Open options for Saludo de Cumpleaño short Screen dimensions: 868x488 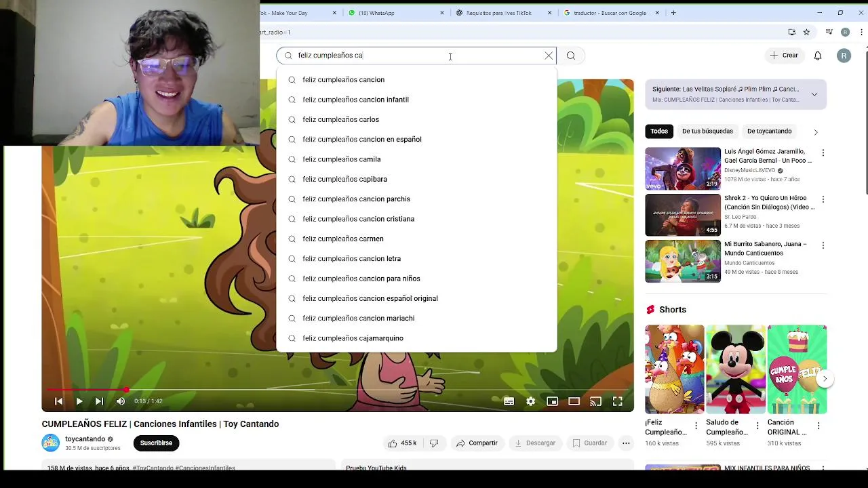pyautogui.click(x=757, y=426)
